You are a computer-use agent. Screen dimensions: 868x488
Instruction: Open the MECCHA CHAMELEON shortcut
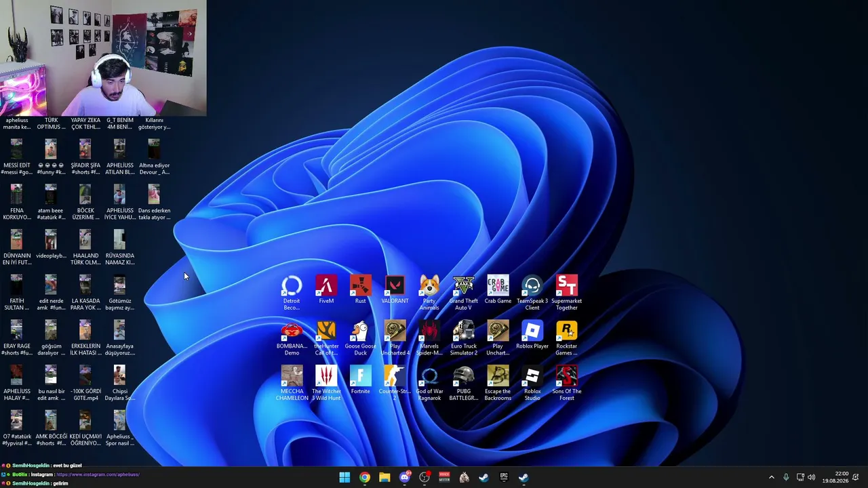(x=292, y=383)
